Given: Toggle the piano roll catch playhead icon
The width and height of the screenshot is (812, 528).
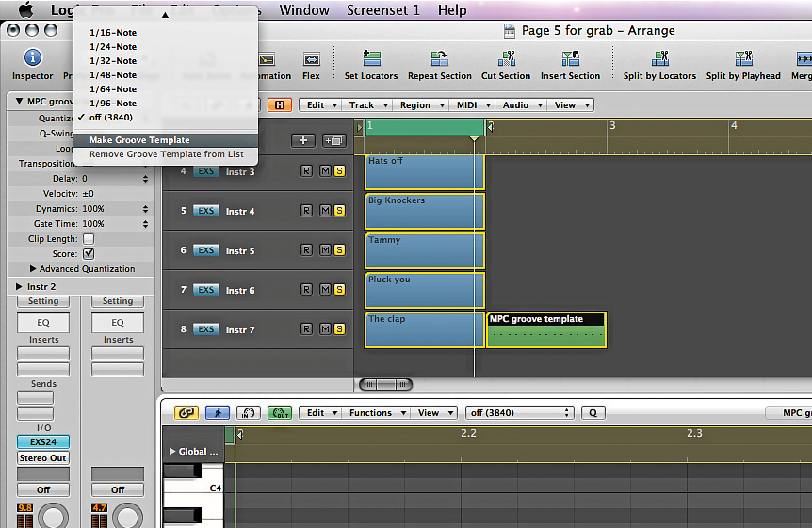Looking at the screenshot, I should coord(218,412).
